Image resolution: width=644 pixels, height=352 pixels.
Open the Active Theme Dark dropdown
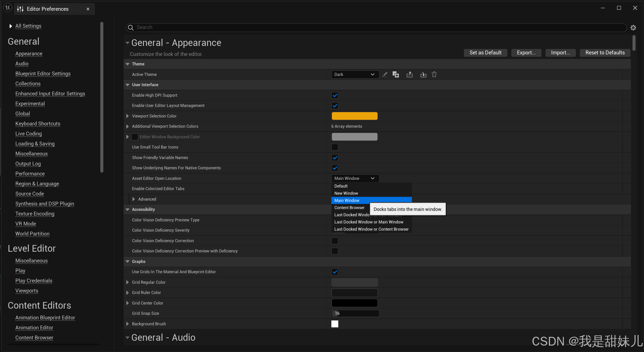pyautogui.click(x=355, y=75)
